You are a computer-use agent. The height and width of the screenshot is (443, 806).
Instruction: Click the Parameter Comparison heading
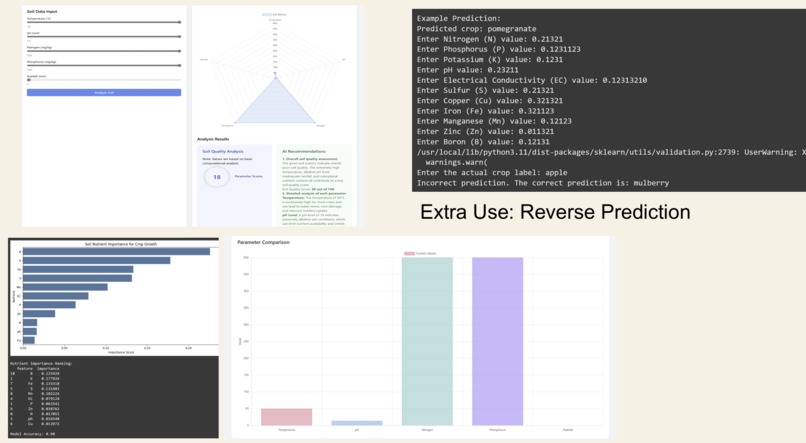point(263,242)
